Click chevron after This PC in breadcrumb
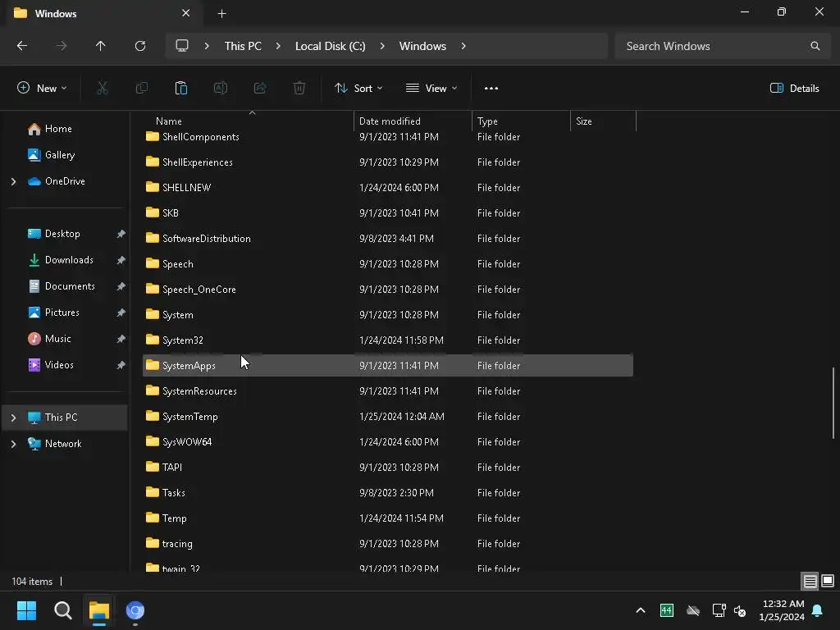This screenshot has width=840, height=630. pos(278,46)
